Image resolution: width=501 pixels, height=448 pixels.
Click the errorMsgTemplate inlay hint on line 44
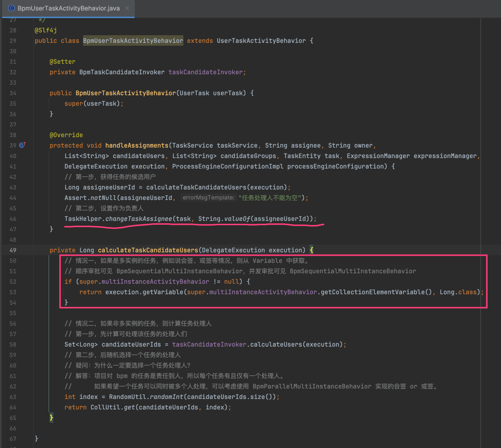208,197
